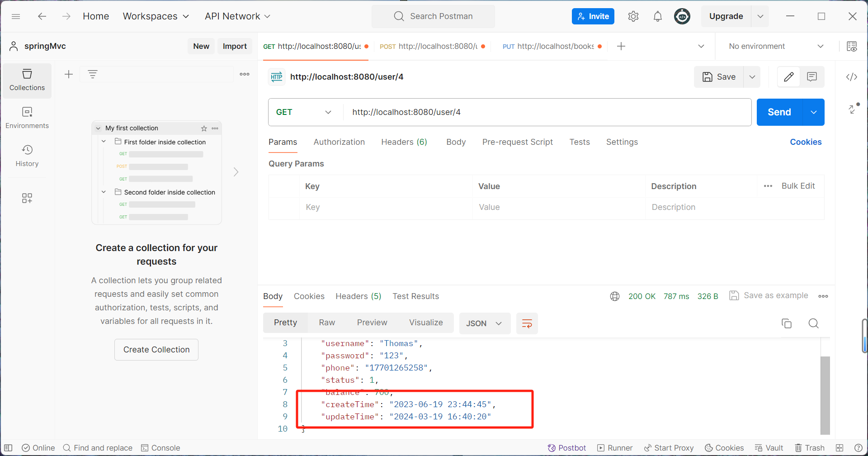
Task: Change the JSON format dropdown
Action: (485, 323)
